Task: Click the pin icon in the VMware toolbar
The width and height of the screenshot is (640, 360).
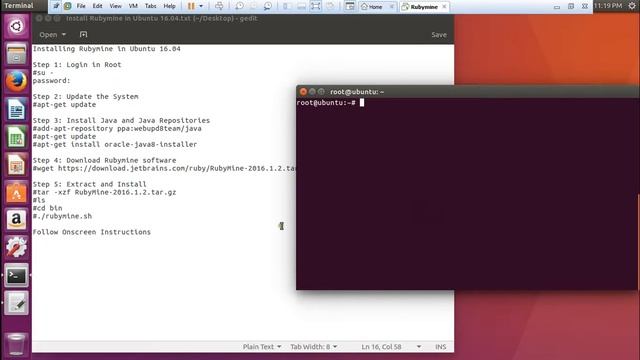Action: click(x=56, y=6)
